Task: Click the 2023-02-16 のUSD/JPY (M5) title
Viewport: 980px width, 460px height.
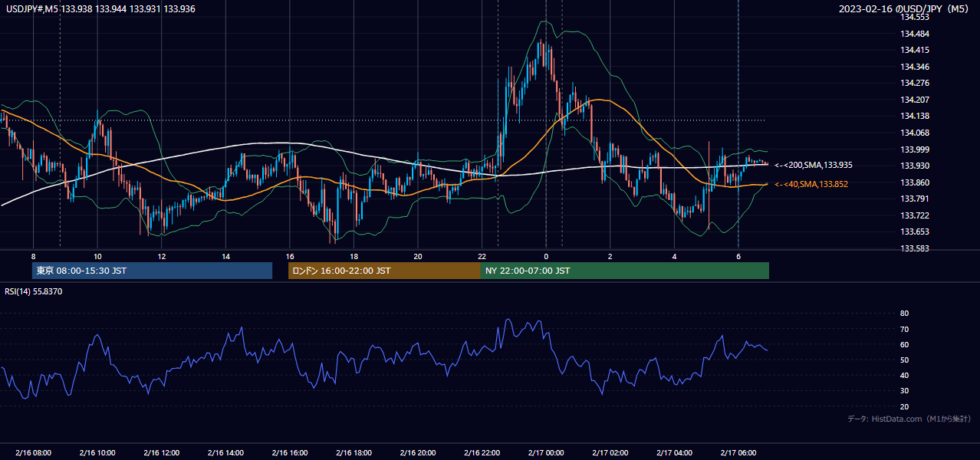Action: (905, 9)
